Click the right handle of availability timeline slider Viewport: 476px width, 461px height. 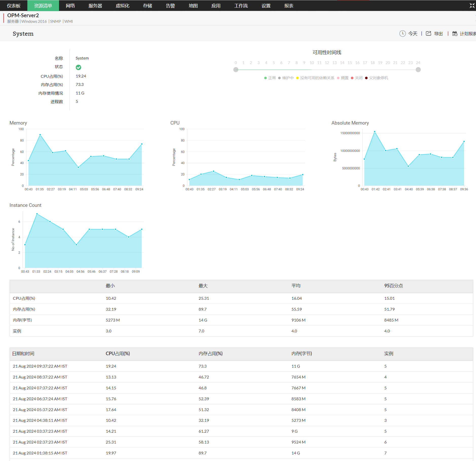[418, 70]
